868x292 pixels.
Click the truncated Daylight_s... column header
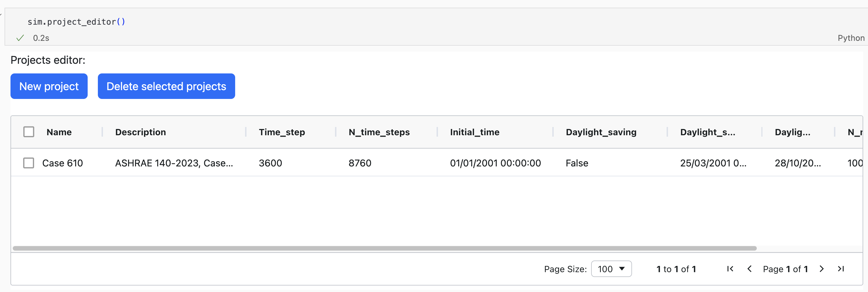tap(708, 132)
